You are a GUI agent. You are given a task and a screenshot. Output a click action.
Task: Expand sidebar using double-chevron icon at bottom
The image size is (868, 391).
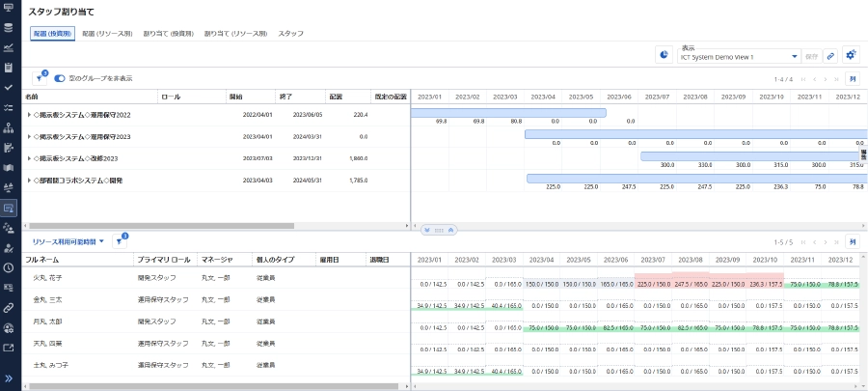tap(9, 378)
